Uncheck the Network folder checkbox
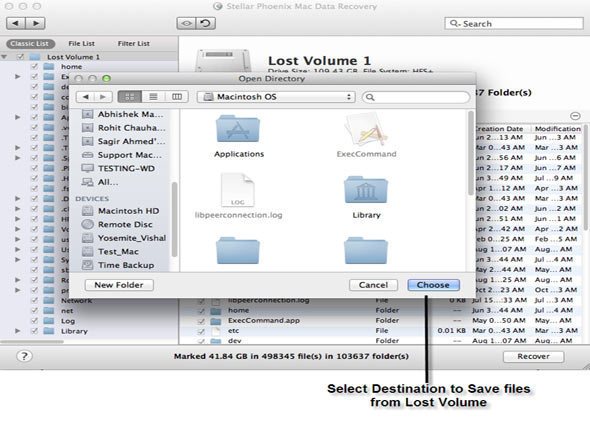This screenshot has height=421, width=590. 35,300
